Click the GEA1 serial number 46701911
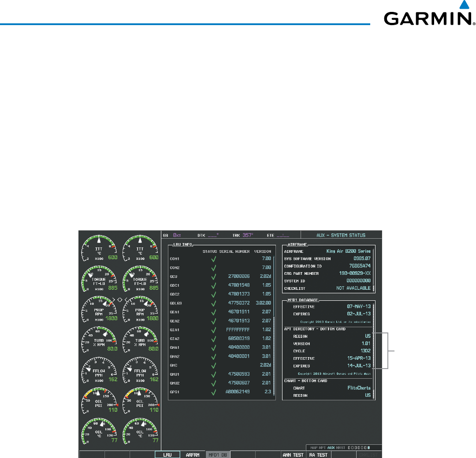 239,312
